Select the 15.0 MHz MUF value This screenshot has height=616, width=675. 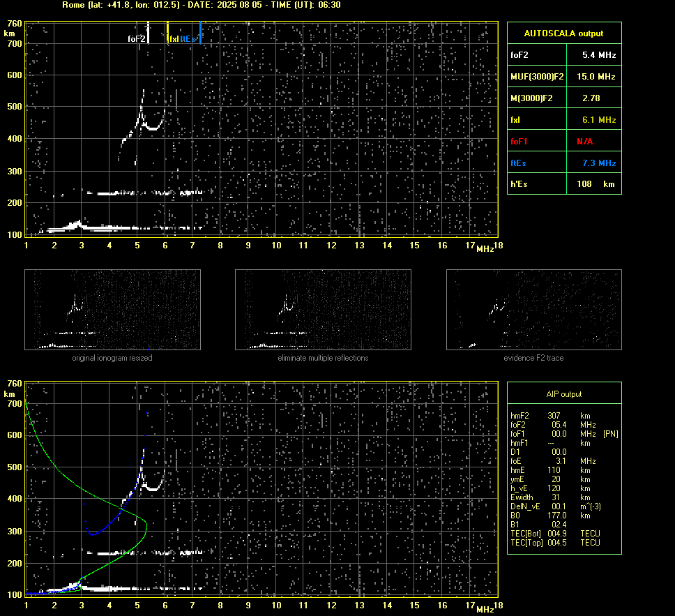click(x=596, y=77)
